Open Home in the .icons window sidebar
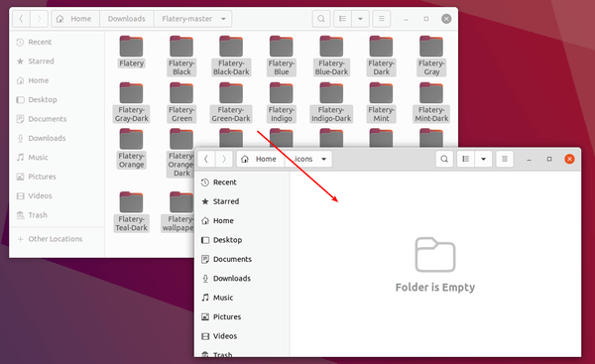Viewport: 595px width, 364px height. click(242, 220)
